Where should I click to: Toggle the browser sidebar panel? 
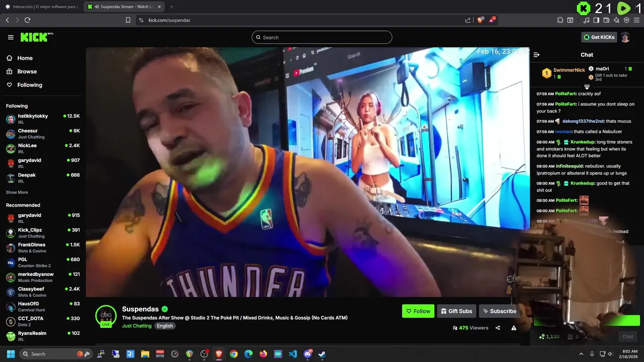point(596,20)
